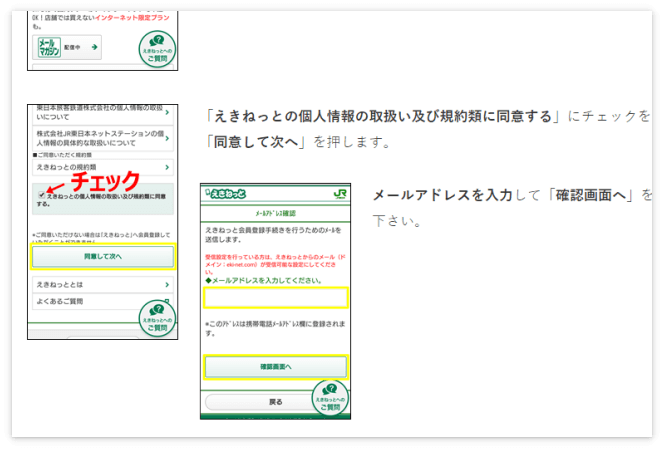The height and width of the screenshot is (450, 664).
Task: Click the JR logo in the header
Action: click(340, 194)
